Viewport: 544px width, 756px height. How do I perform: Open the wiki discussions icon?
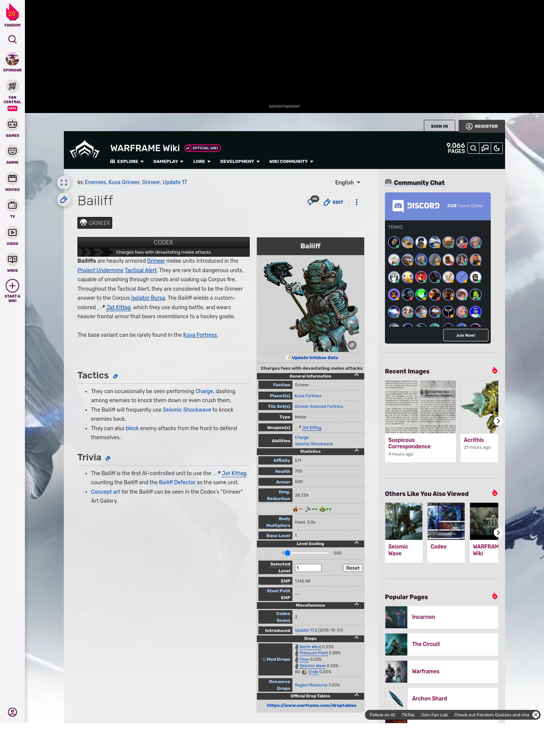(x=485, y=148)
